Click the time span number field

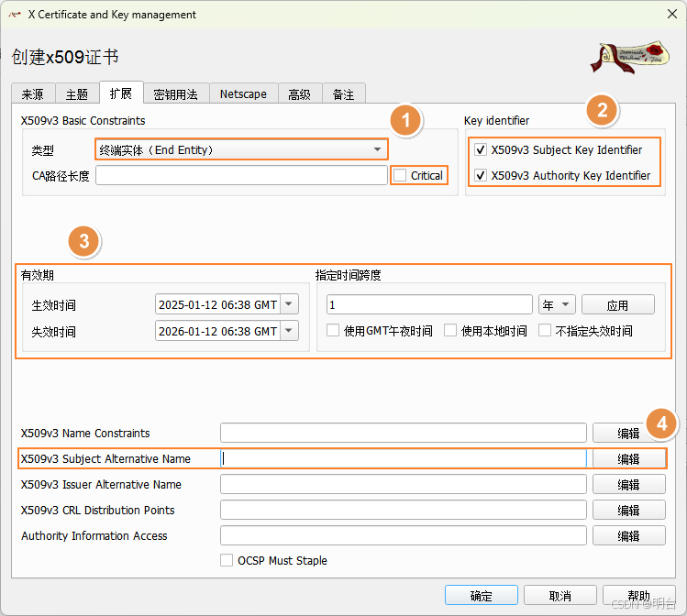(429, 304)
